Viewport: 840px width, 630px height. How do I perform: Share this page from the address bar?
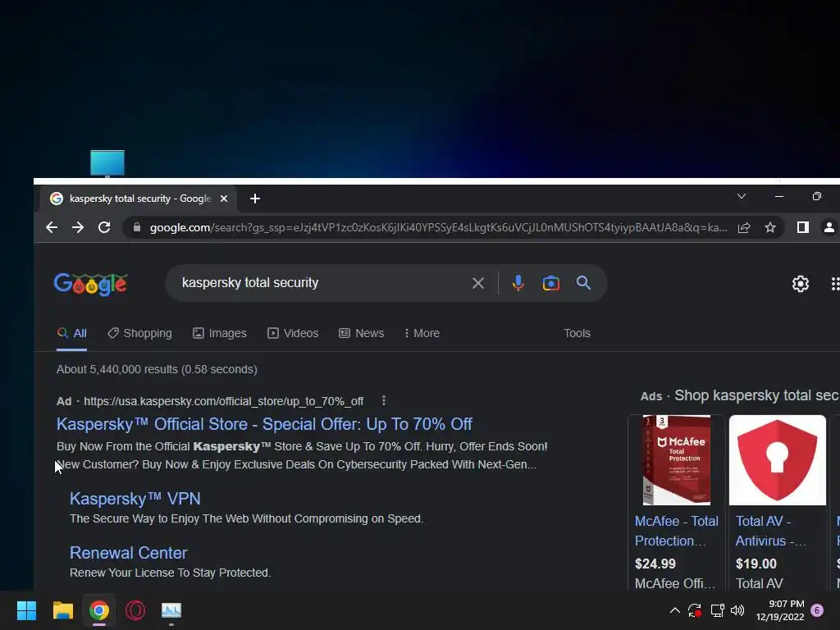tap(743, 228)
